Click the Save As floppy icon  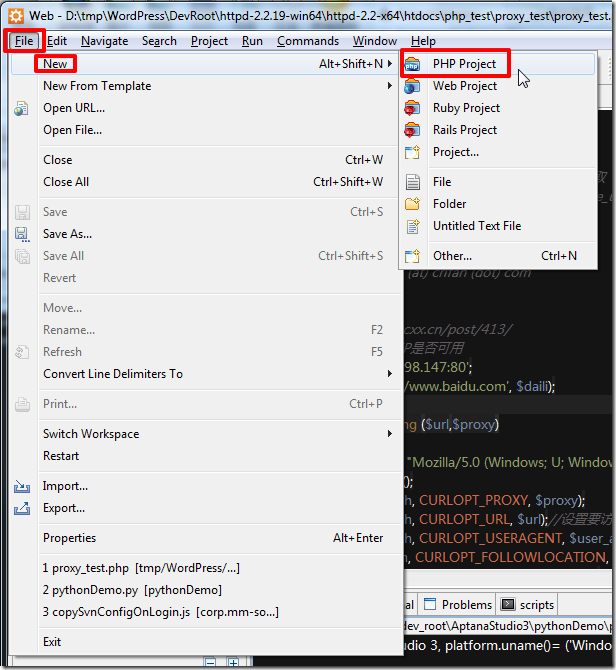[22, 234]
